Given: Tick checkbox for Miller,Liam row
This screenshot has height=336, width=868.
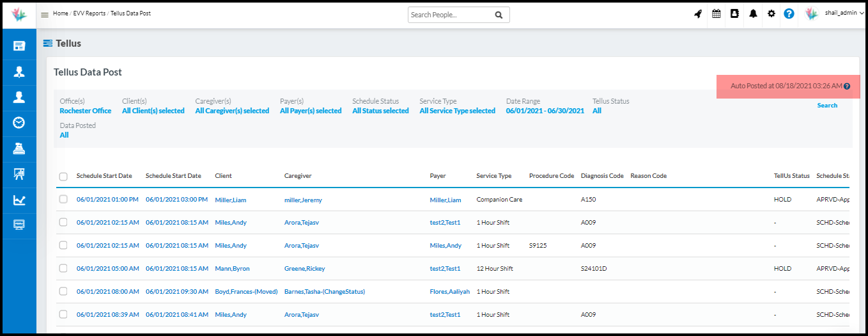Looking at the screenshot, I should pyautogui.click(x=63, y=200).
